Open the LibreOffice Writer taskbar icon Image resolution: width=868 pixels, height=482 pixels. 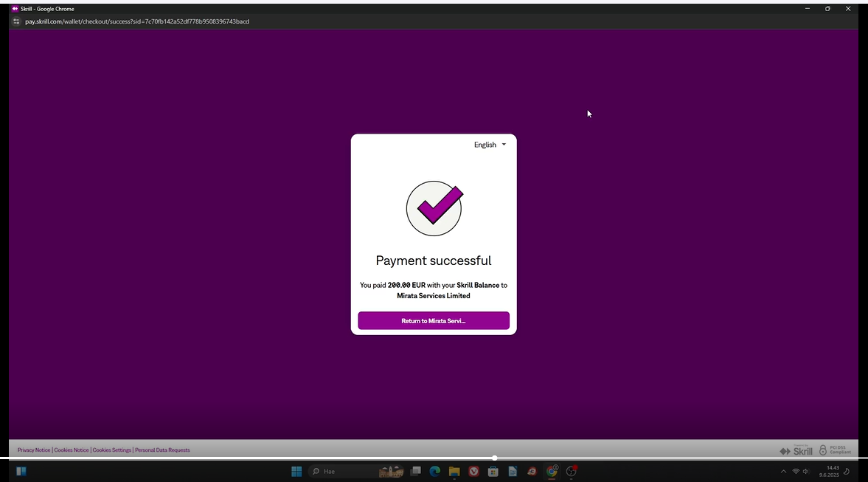(513, 472)
